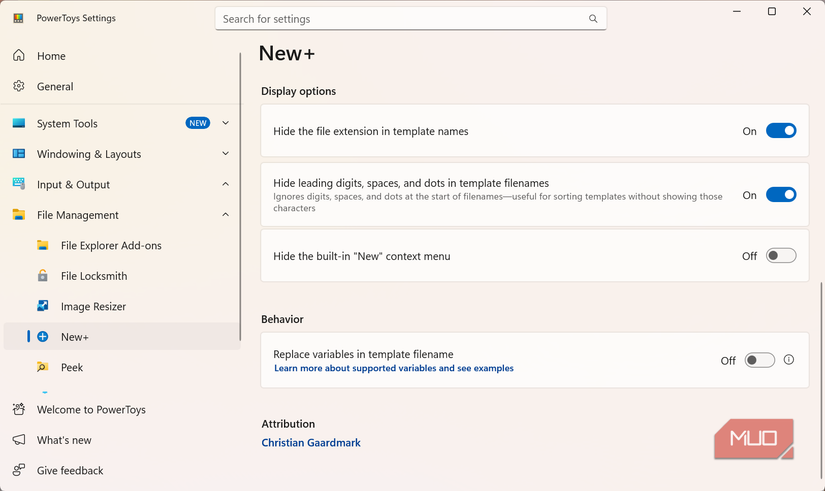Viewport: 825px width, 491px height.
Task: Click the 'Behavior' heading
Action: (x=282, y=319)
